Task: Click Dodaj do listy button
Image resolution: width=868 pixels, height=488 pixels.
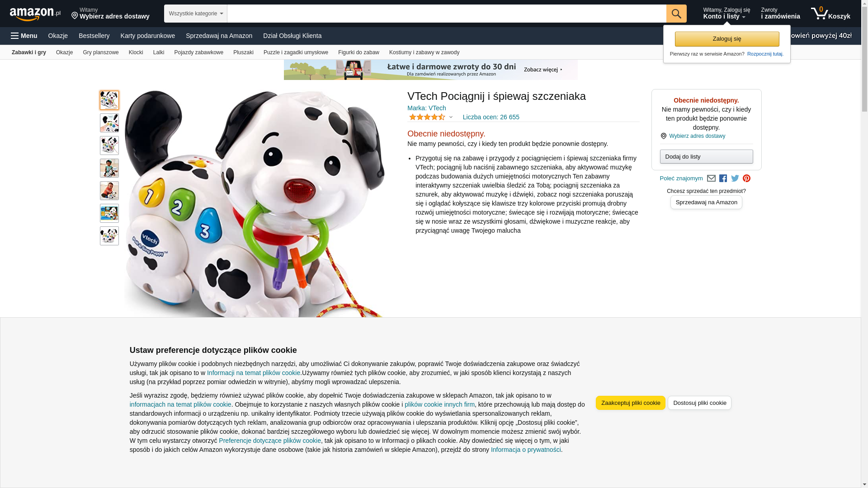Action: 706,157
